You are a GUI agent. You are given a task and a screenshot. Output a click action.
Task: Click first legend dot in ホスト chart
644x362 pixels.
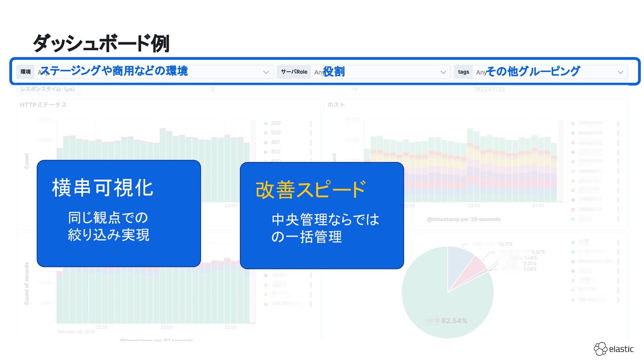click(573, 123)
